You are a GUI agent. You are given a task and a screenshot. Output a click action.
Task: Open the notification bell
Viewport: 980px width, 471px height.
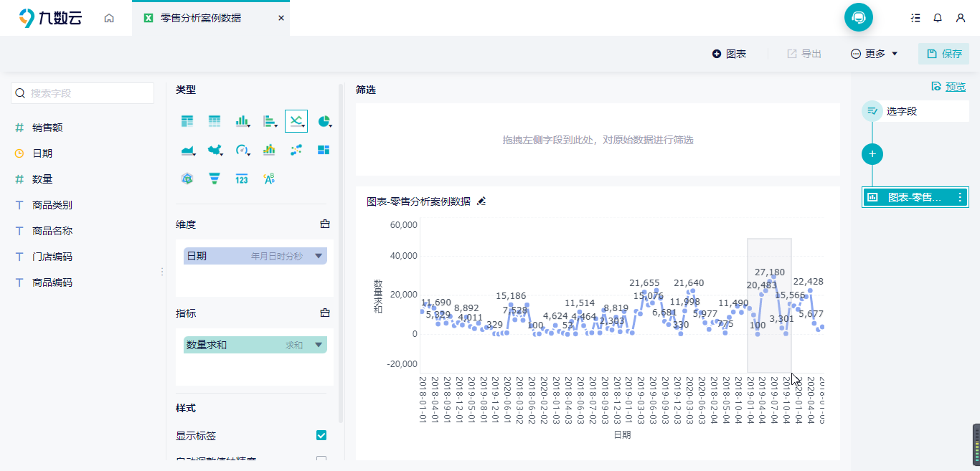(x=938, y=18)
